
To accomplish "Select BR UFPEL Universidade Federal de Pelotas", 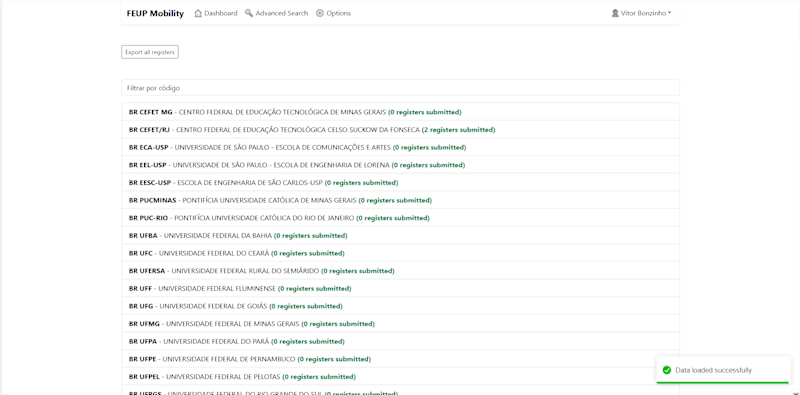I will [401, 377].
